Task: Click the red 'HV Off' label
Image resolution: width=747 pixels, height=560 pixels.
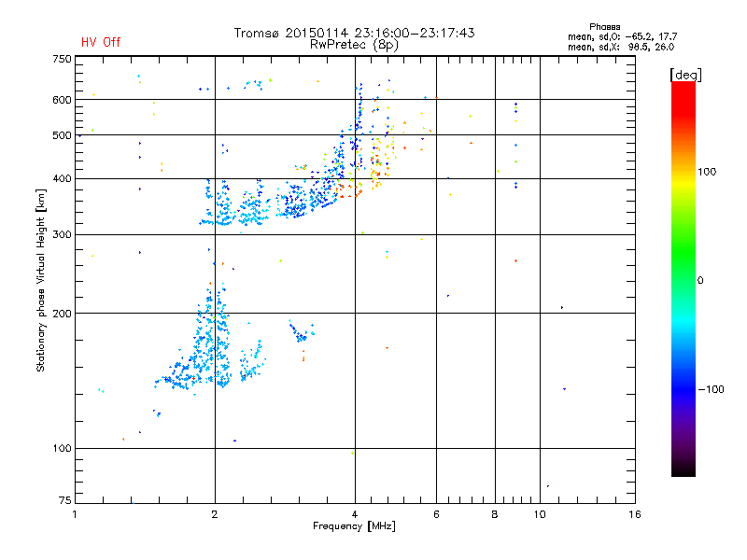Action: click(101, 42)
